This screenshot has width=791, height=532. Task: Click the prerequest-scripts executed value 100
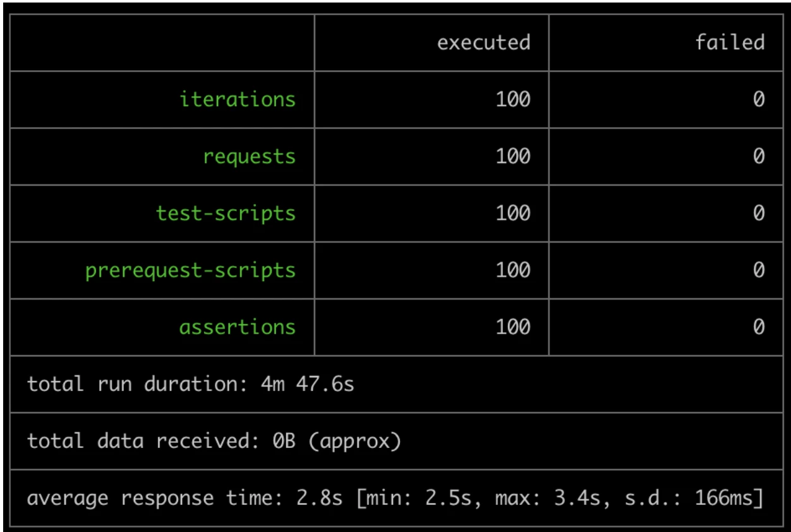(513, 270)
